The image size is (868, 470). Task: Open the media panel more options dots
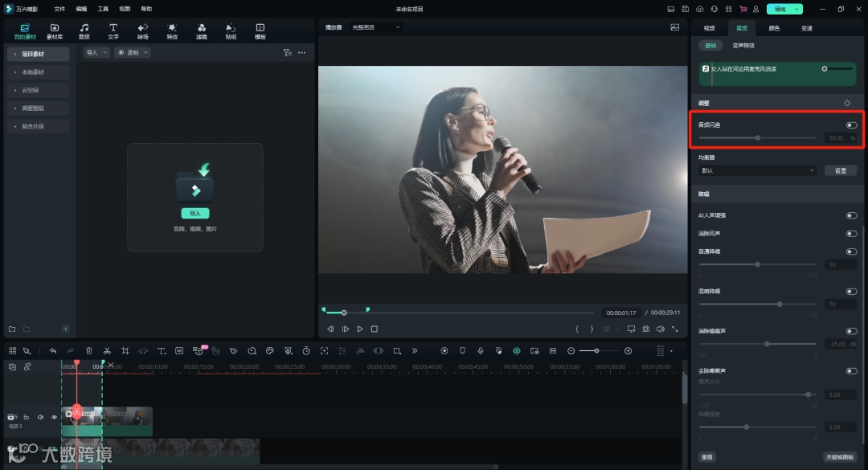click(x=301, y=52)
